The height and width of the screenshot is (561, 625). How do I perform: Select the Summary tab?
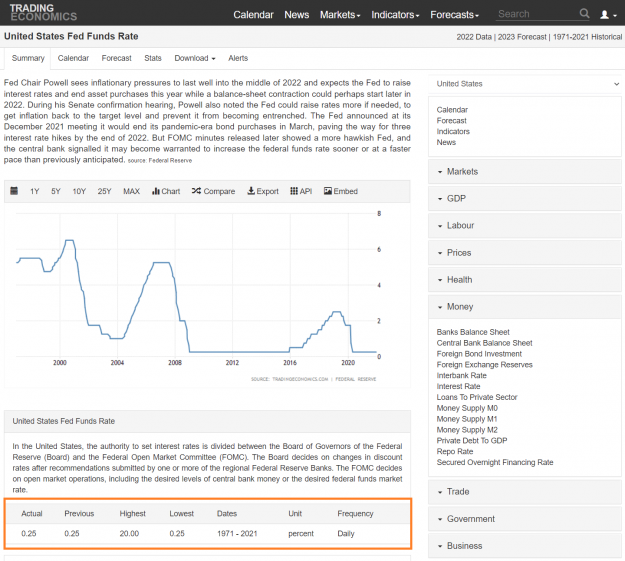[x=28, y=58]
